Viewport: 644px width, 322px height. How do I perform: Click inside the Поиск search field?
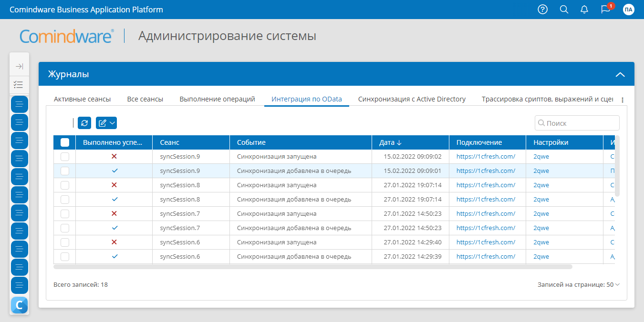click(577, 123)
